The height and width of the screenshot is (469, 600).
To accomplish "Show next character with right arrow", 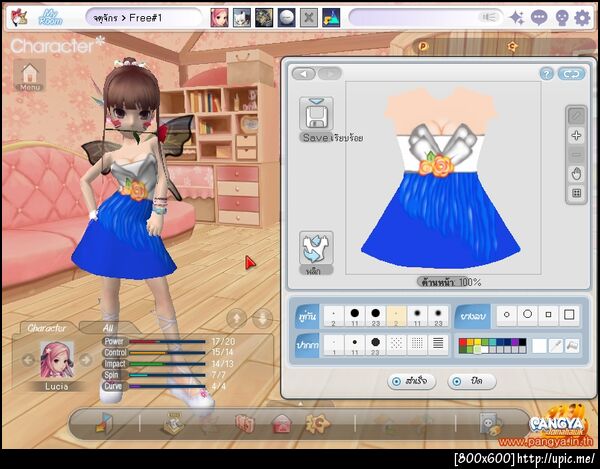I will (x=86, y=360).
